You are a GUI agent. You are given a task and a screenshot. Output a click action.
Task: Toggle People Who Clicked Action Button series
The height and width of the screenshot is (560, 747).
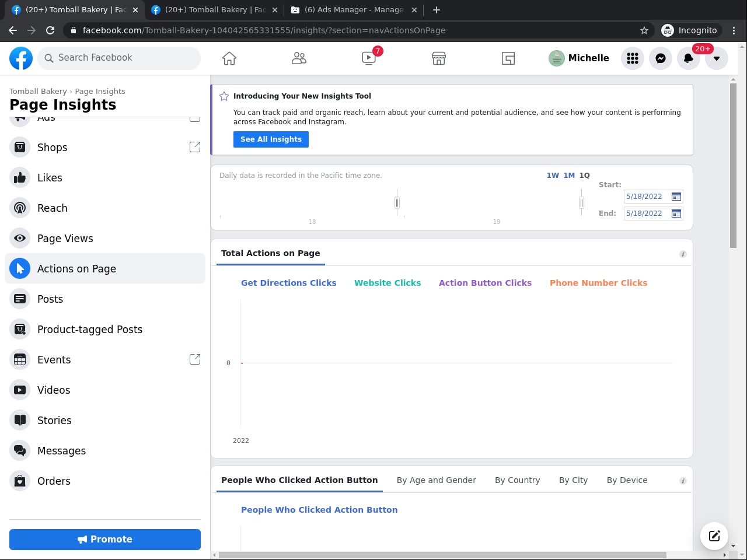(319, 510)
